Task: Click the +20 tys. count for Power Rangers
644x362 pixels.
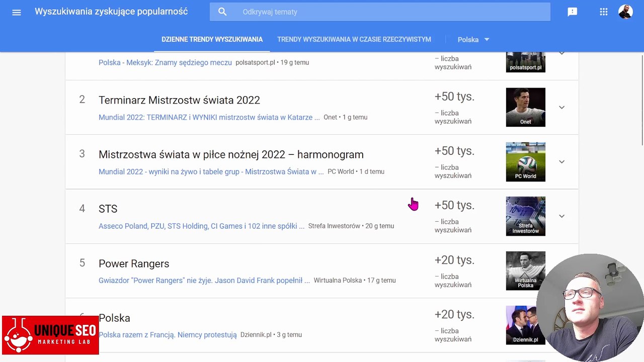Action: coord(454,260)
